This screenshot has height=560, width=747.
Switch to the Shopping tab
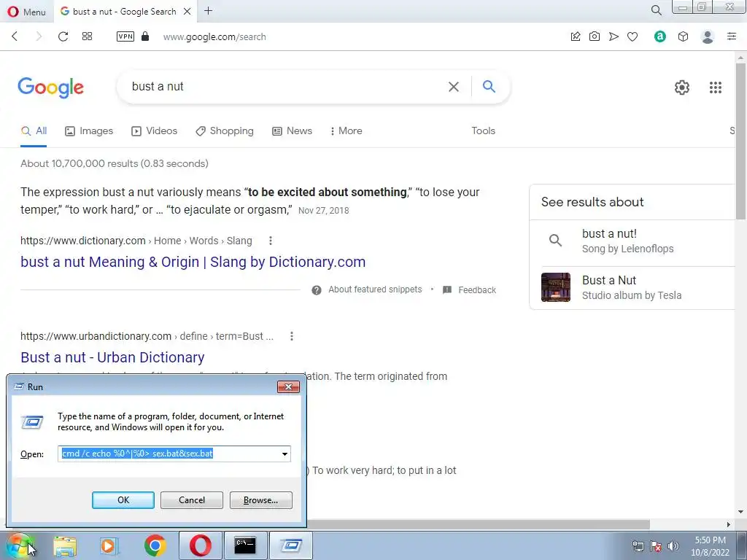click(x=225, y=131)
